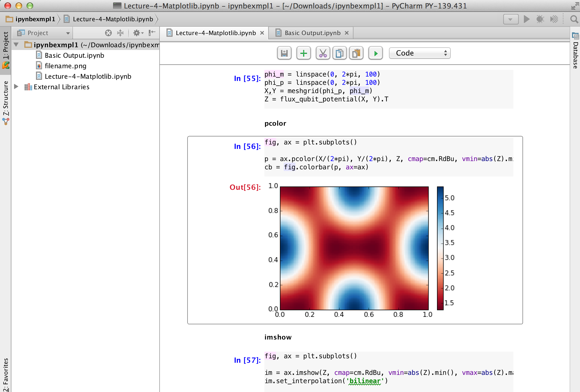The image size is (580, 392).
Task: Expand the External Libraries node
Action: 16,86
